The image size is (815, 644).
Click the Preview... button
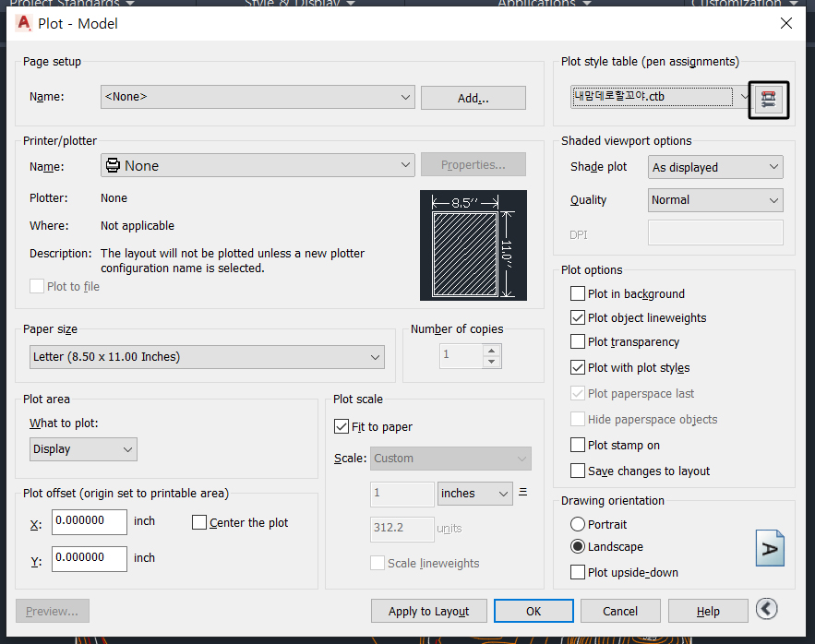point(53,611)
